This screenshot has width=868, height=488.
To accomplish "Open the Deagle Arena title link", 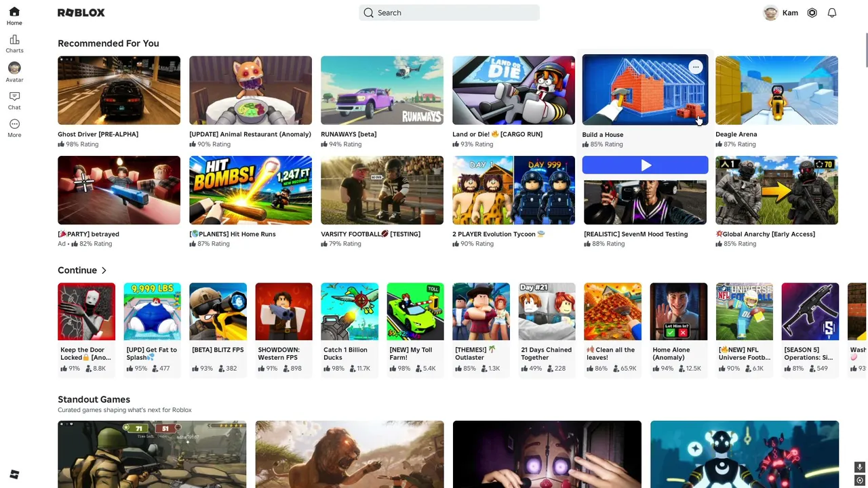I will click(x=736, y=134).
